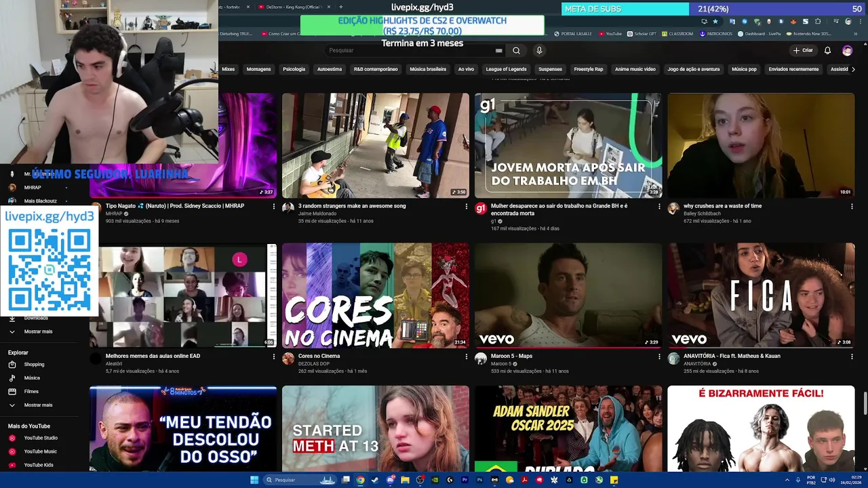Select the League of Legends chip
868x488 pixels.
coord(506,69)
